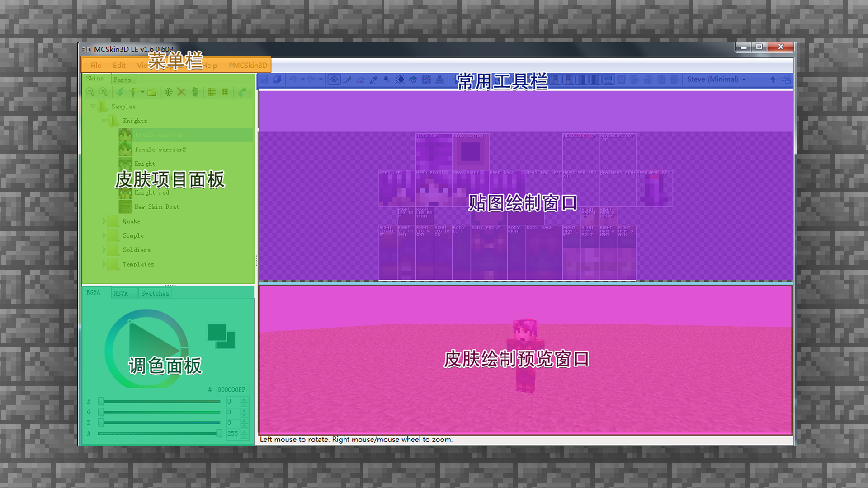Select the Color Dropper tool
This screenshot has width=868, height=488.
(373, 80)
